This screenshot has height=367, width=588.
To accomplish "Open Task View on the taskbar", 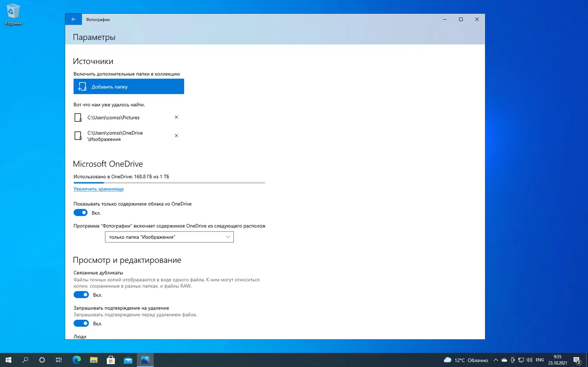I will tap(59, 360).
